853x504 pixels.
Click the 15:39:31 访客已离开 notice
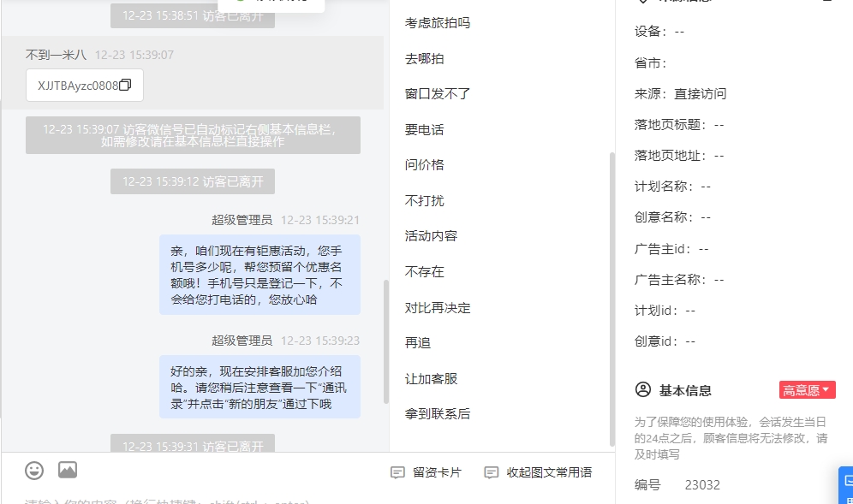[193, 443]
